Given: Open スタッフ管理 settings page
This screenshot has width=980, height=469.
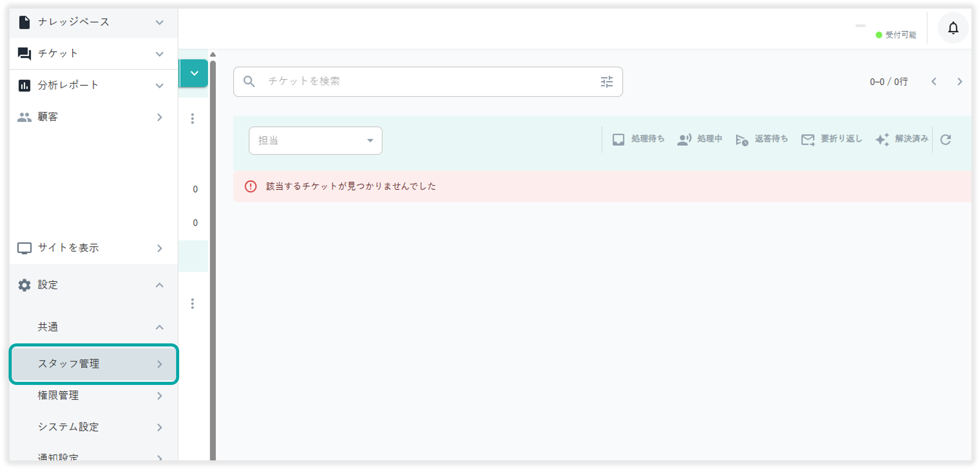Looking at the screenshot, I should coord(94,364).
